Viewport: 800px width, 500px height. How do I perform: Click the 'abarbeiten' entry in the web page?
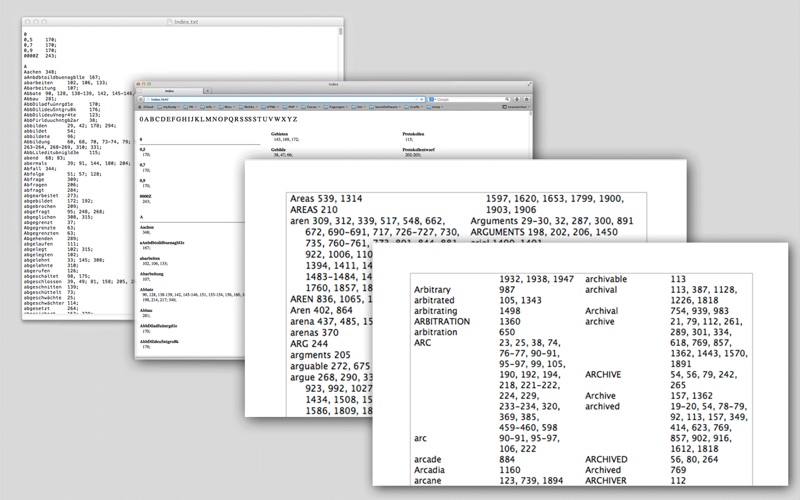(x=150, y=259)
